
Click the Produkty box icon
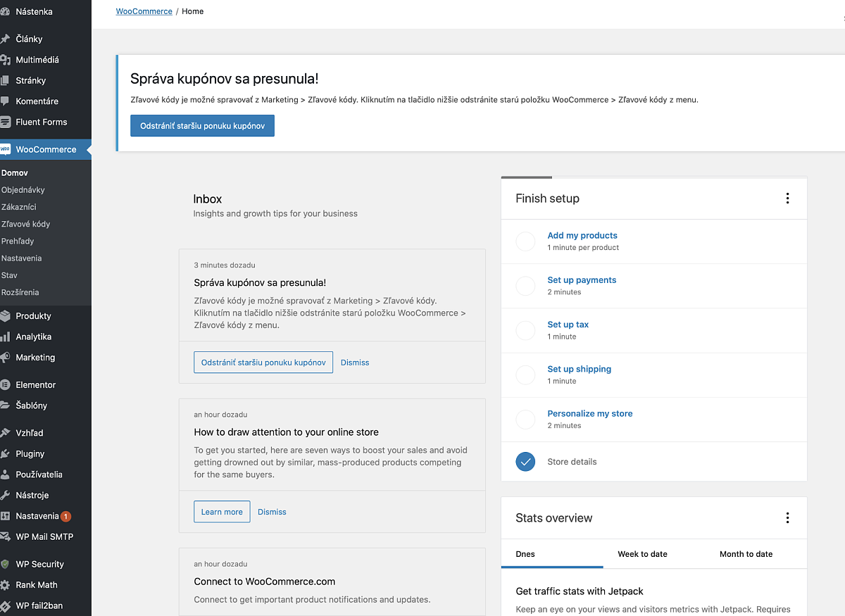click(5, 316)
